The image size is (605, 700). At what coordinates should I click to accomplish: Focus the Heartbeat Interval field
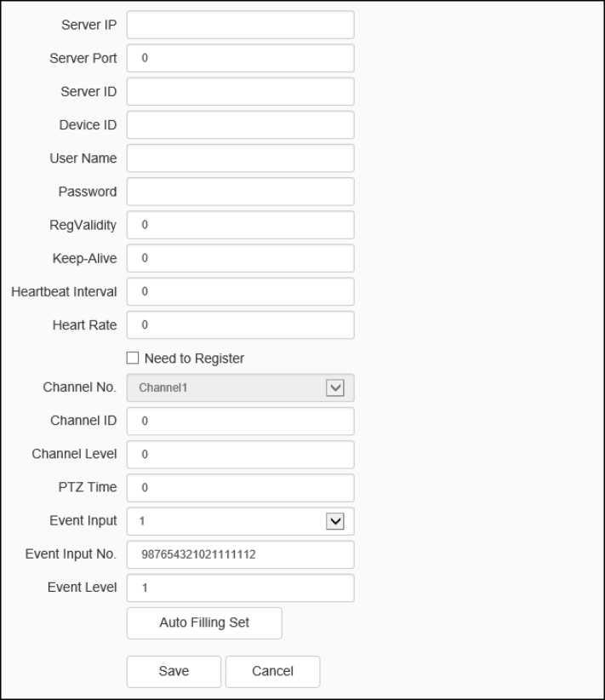click(x=240, y=291)
